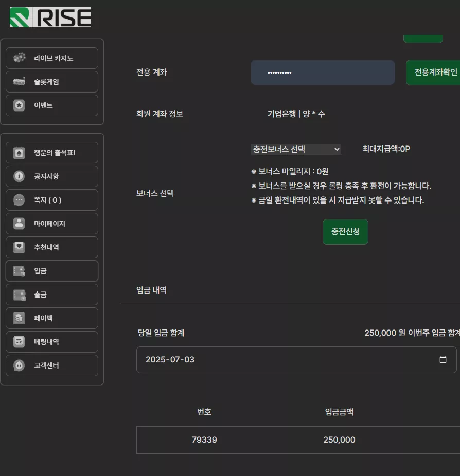This screenshot has width=460, height=476.
Task: Submit with the 충전신청 button
Action: pos(345,232)
